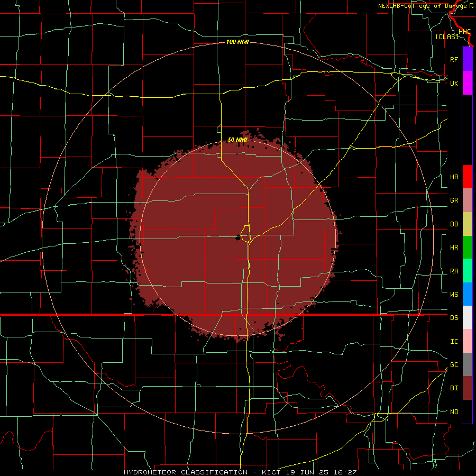This screenshot has width=476, height=476.
Task: Click the BI dark red legend swatch
Action: pyautogui.click(x=467, y=388)
